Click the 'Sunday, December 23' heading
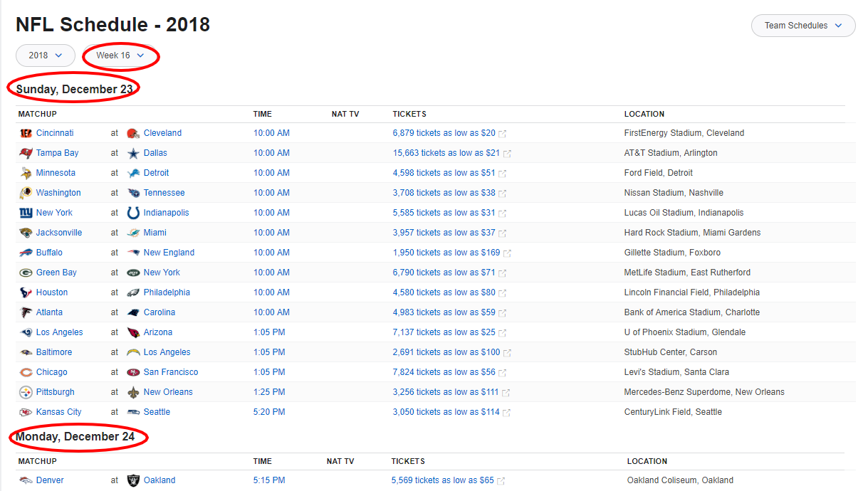Viewport: 868px width, 491px height. [75, 89]
